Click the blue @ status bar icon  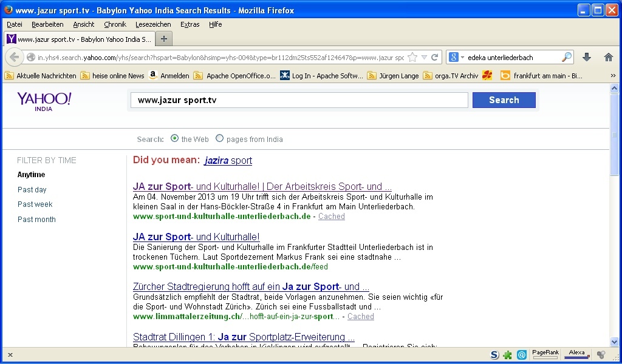pos(522,355)
